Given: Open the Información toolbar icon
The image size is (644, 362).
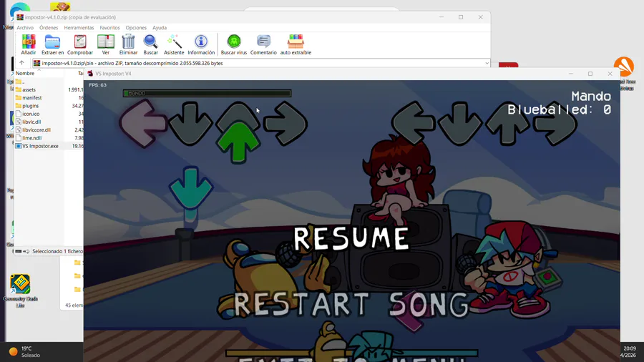Looking at the screenshot, I should click(x=201, y=44).
